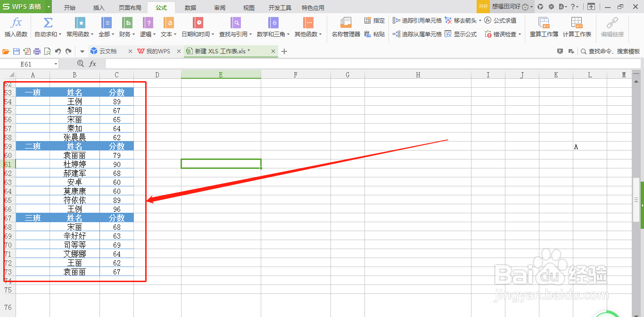Close the 新建 XLS 工作表.xls tab
Viewport: 644px width, 317px height.
(x=273, y=51)
